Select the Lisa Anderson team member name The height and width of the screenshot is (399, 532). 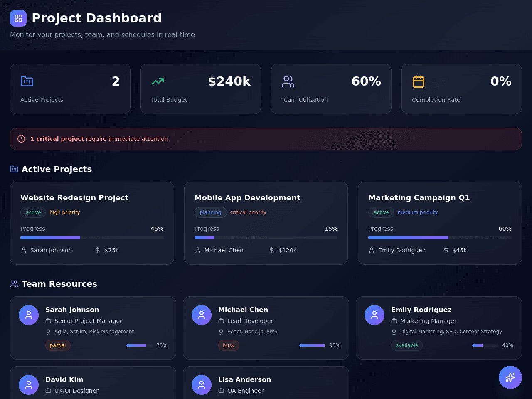[244, 379]
